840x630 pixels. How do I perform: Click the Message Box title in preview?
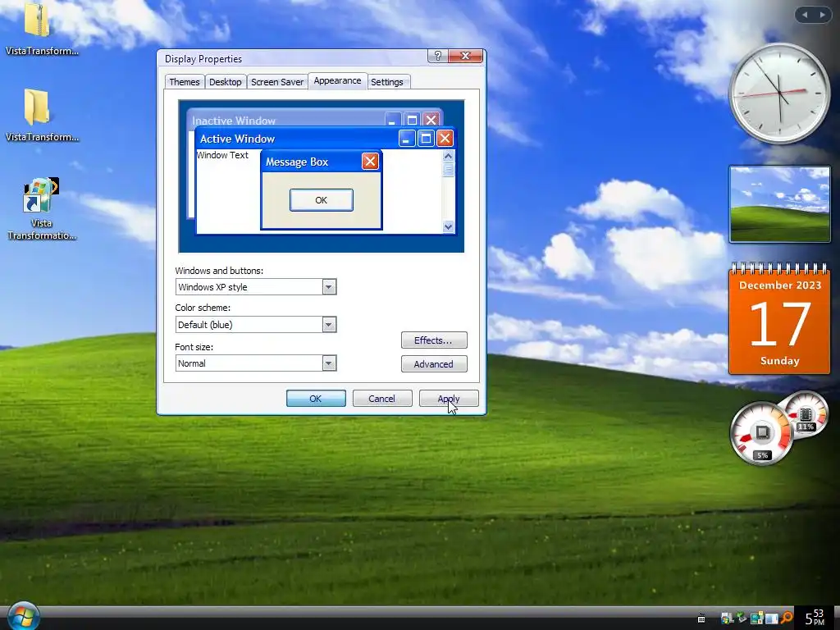[297, 162]
